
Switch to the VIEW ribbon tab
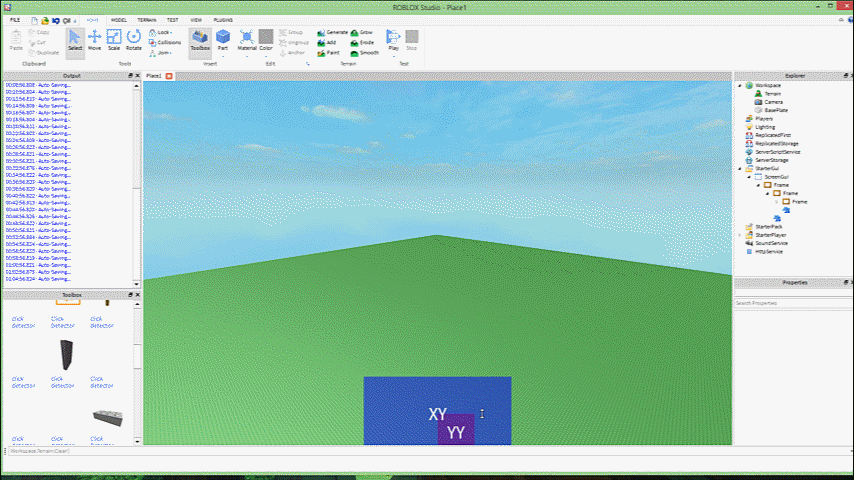(x=196, y=20)
